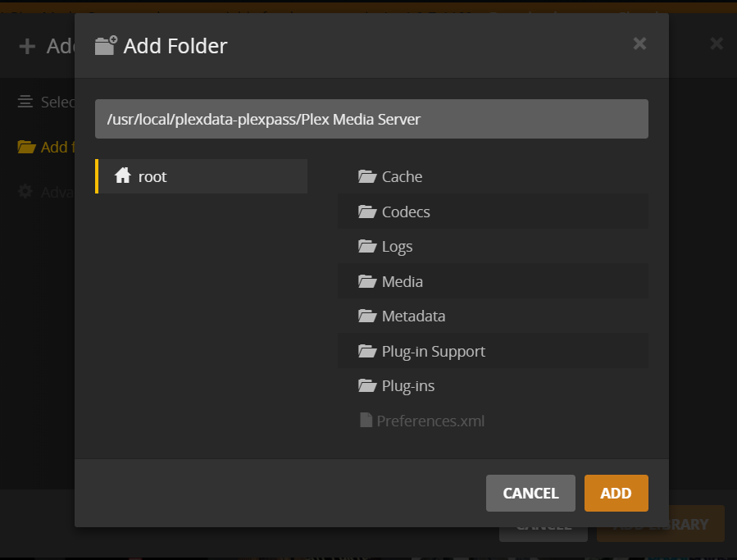Click the Codecs folder icon
This screenshot has height=560, width=737.
tap(366, 212)
